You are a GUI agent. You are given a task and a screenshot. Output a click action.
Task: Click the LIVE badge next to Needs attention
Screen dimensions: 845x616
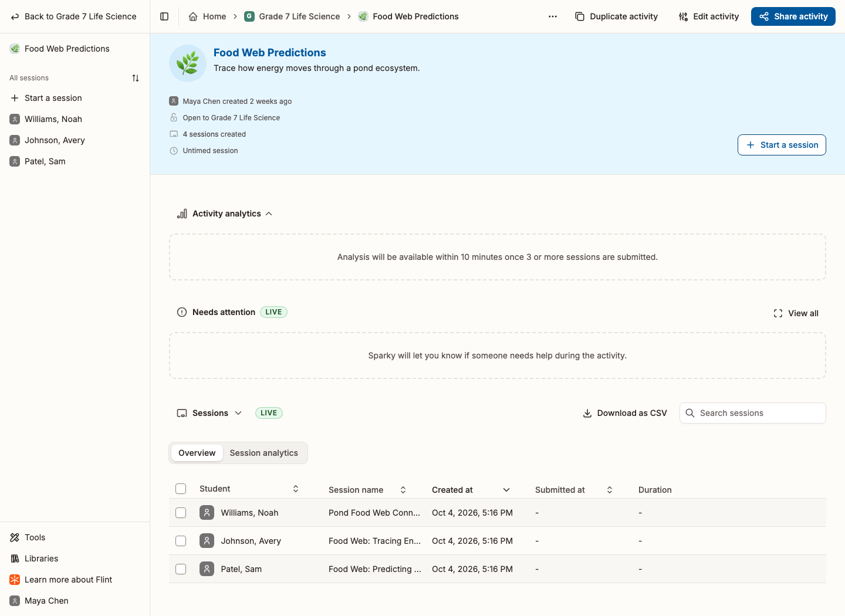coord(273,312)
